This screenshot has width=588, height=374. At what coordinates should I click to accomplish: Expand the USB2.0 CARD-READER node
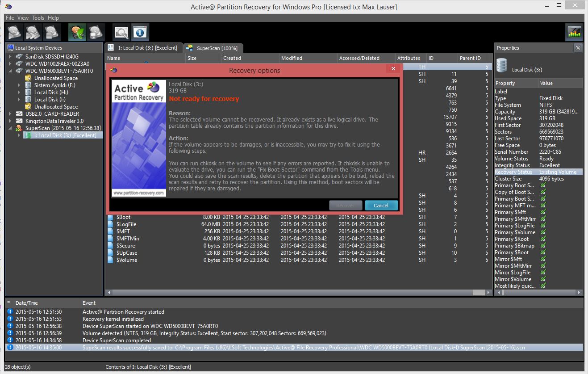[10, 114]
